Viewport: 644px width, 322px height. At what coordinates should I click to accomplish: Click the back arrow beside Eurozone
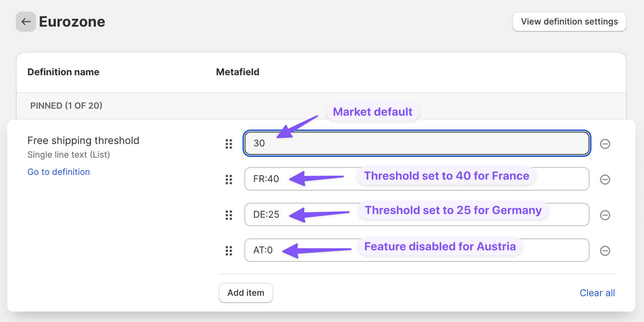click(26, 21)
